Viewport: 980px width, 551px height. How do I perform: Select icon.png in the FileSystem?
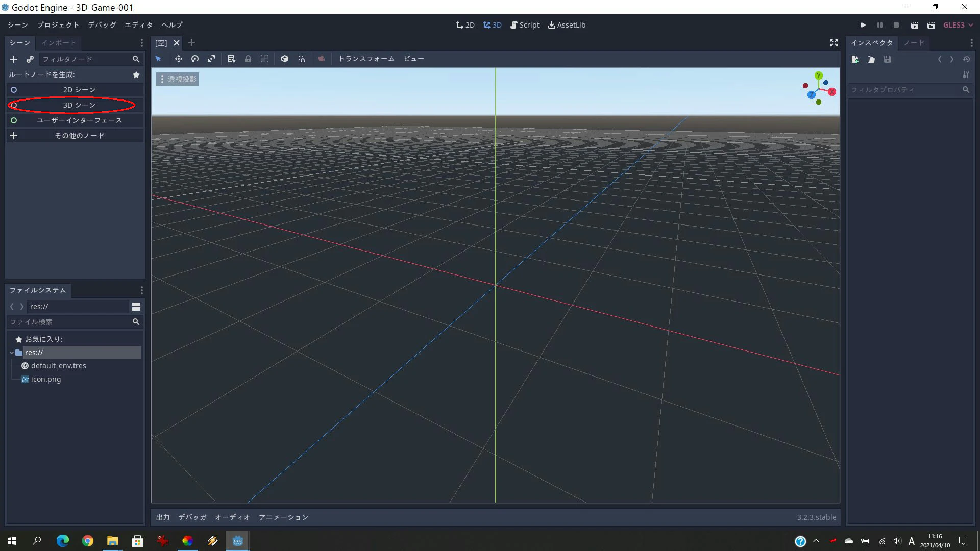pyautogui.click(x=45, y=379)
